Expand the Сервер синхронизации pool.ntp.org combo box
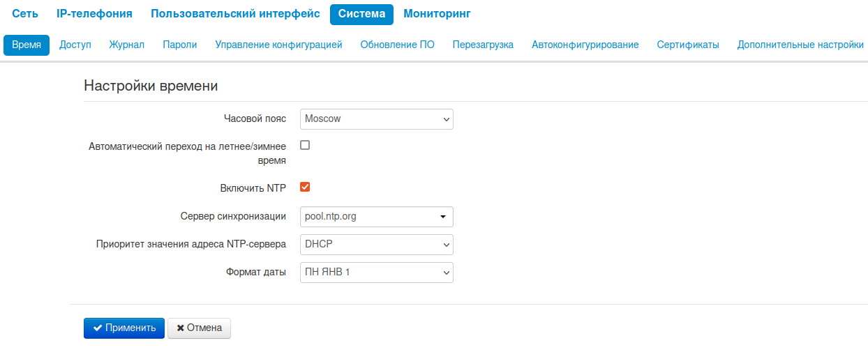The width and height of the screenshot is (868, 352). click(442, 217)
